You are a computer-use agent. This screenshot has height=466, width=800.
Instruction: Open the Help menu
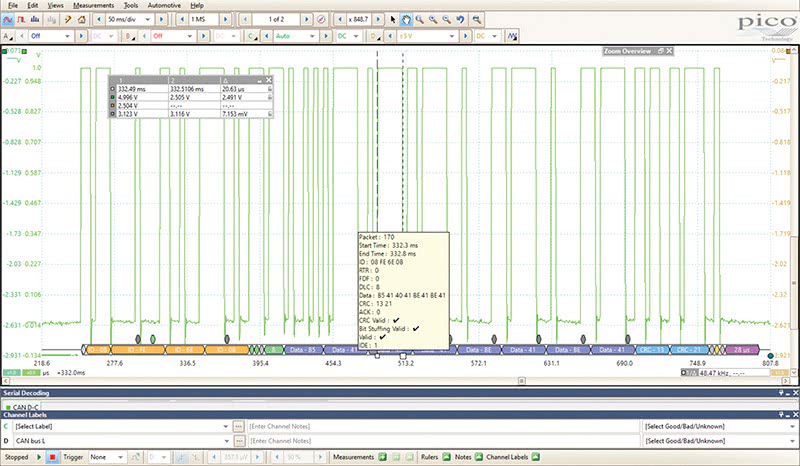[197, 5]
